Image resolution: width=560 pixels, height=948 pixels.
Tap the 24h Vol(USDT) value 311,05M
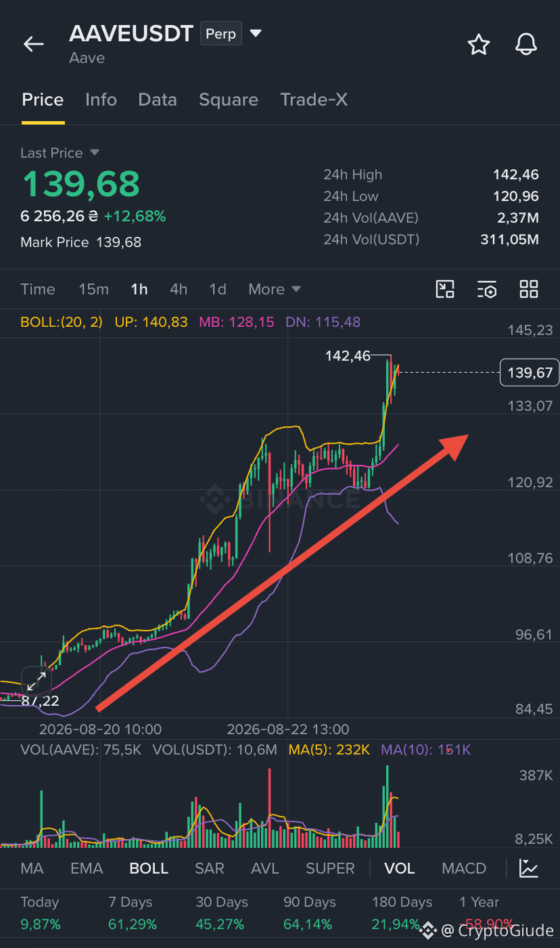[511, 240]
